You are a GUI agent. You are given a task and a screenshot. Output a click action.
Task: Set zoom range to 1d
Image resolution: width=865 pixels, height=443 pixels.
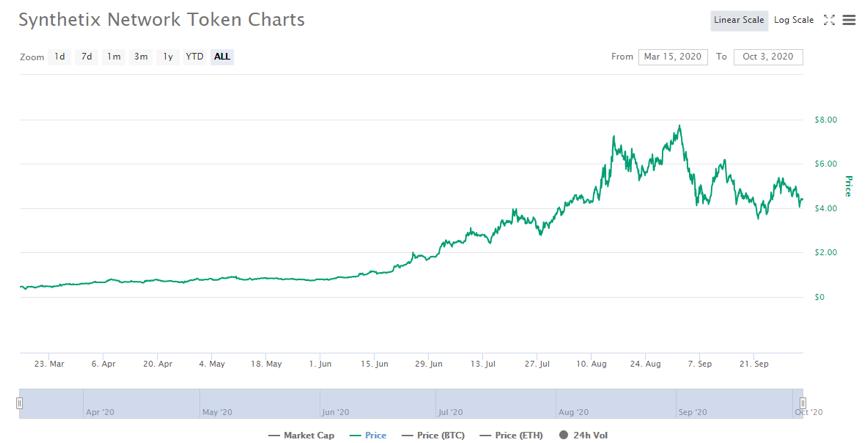pyautogui.click(x=60, y=57)
